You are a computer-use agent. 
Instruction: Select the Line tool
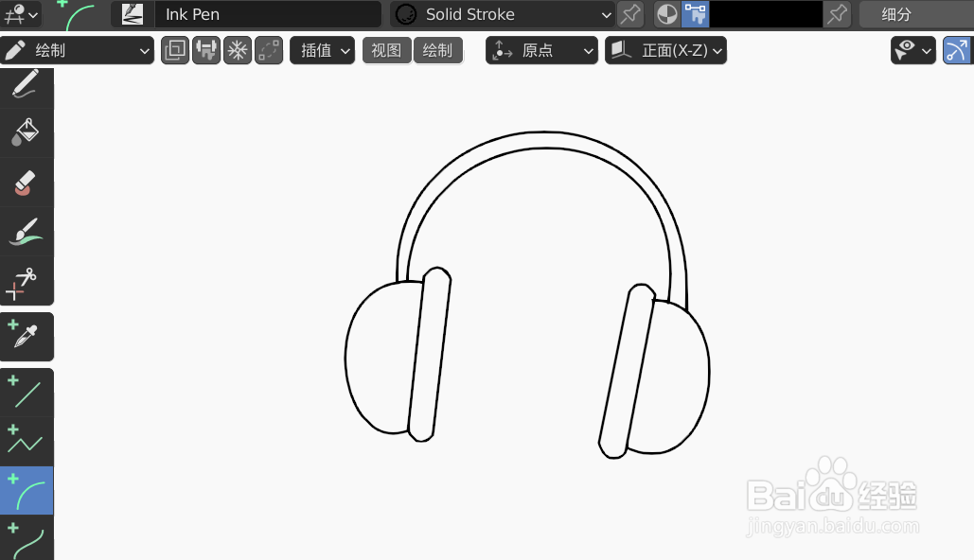tap(27, 392)
